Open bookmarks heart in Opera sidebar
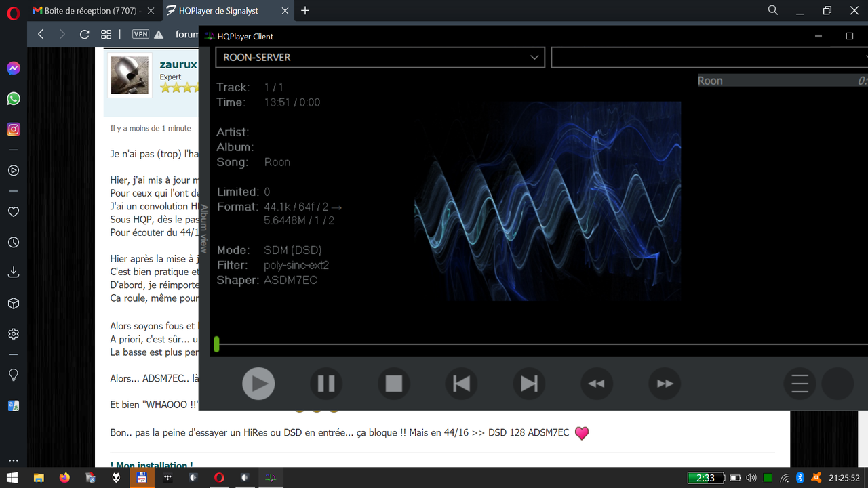Viewport: 868px width, 488px height. 14,212
